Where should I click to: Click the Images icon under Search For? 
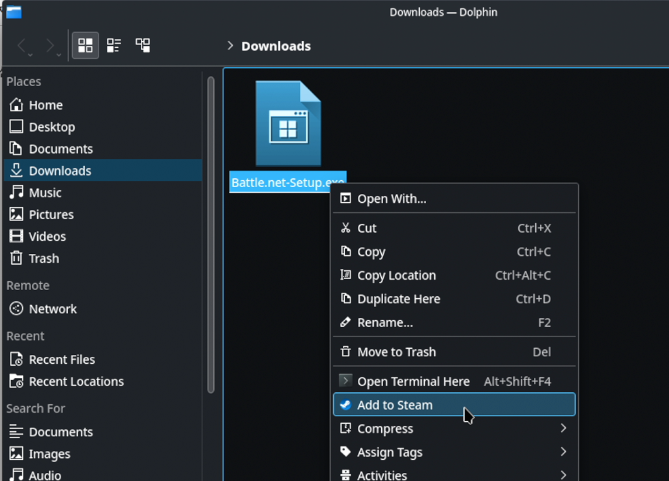(x=16, y=454)
